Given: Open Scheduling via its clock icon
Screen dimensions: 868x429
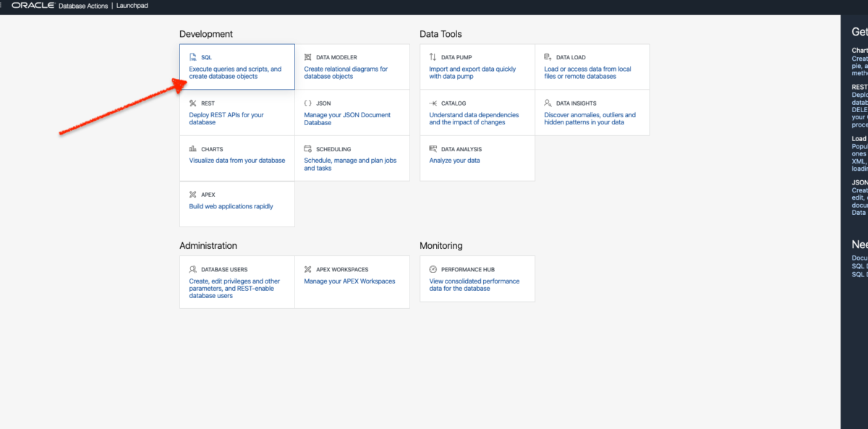Looking at the screenshot, I should point(307,149).
